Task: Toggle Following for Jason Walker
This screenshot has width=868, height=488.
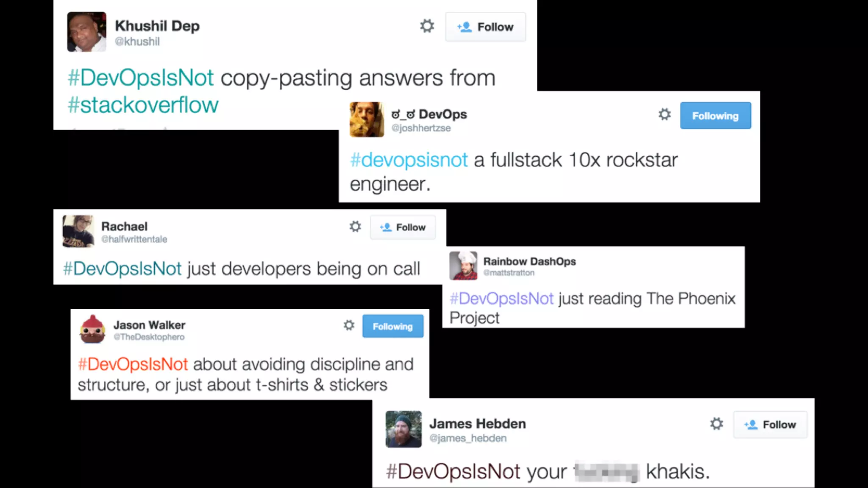Action: click(392, 326)
